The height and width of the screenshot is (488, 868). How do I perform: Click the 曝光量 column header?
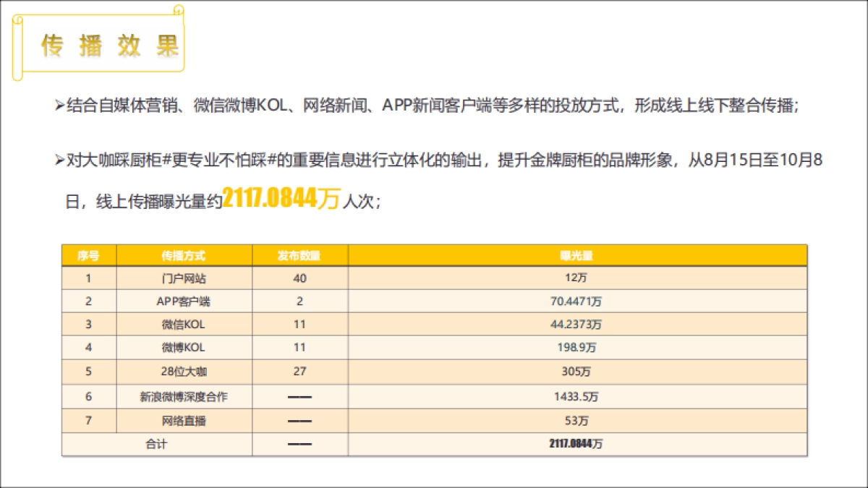point(575,254)
